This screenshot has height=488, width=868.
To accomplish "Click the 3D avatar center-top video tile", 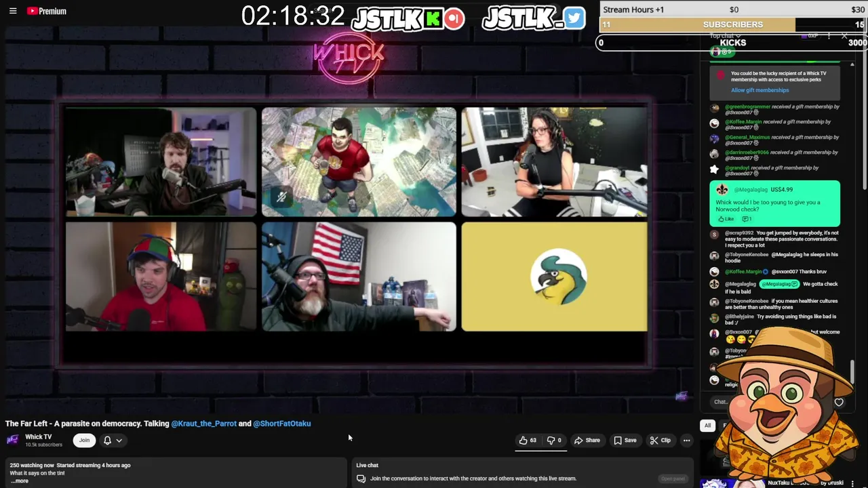I will coord(359,162).
